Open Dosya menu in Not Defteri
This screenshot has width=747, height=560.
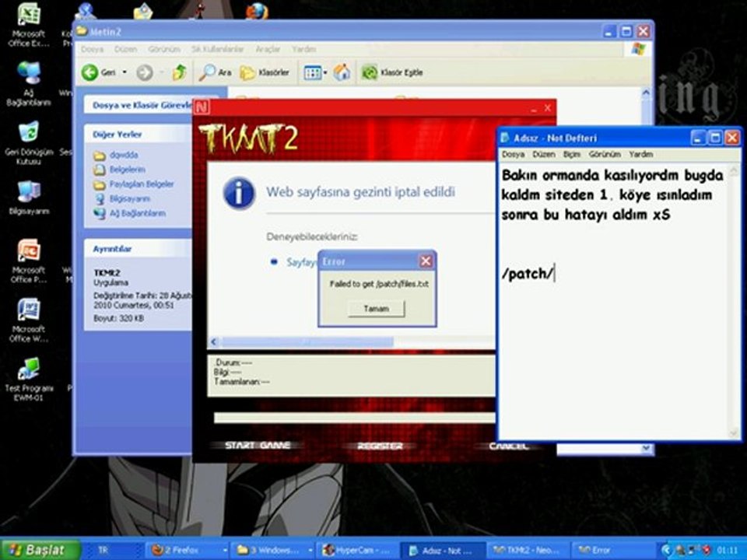[x=513, y=154]
